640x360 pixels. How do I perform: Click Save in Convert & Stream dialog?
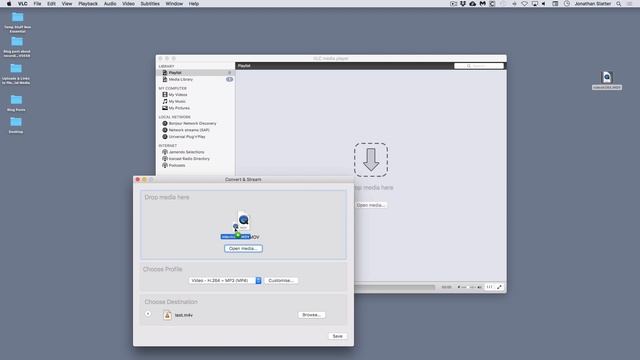tap(338, 336)
